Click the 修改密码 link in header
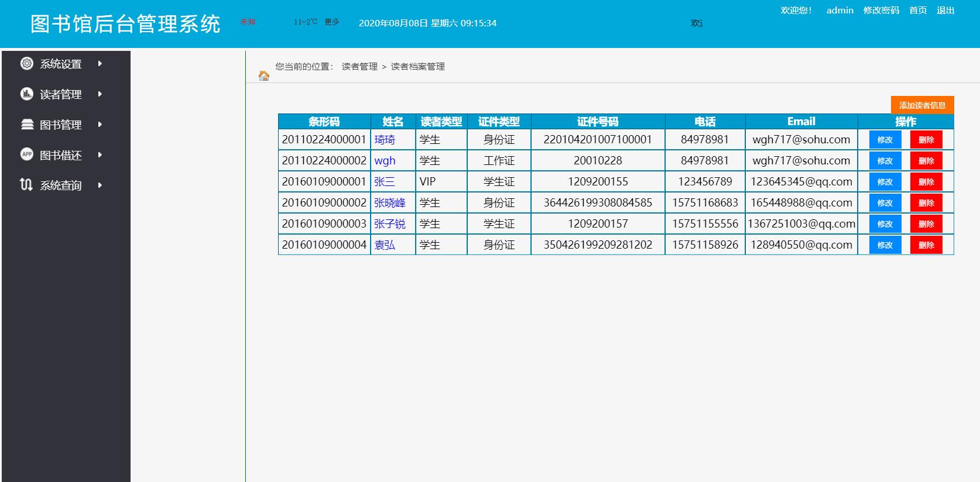This screenshot has height=482, width=980. pos(881,10)
